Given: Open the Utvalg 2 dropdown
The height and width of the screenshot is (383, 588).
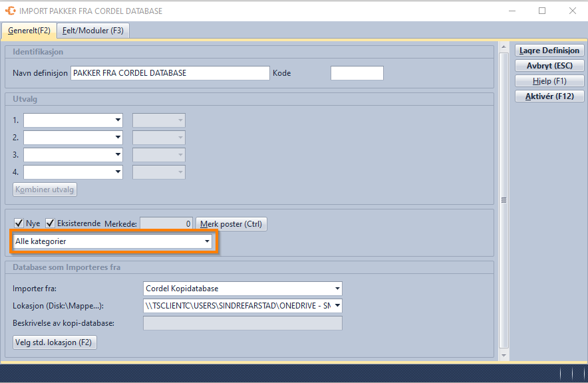Looking at the screenshot, I should click(x=73, y=138).
